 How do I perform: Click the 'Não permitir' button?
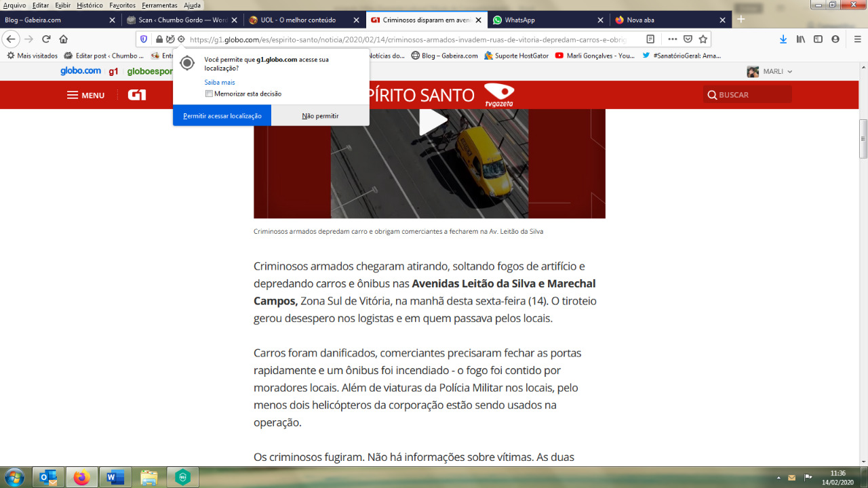[x=320, y=116]
